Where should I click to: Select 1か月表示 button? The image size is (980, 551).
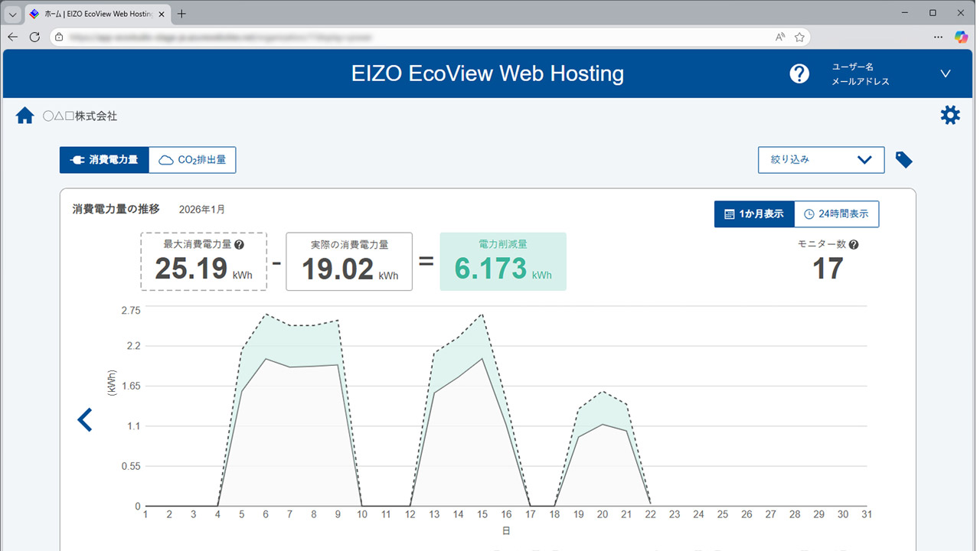tap(754, 214)
